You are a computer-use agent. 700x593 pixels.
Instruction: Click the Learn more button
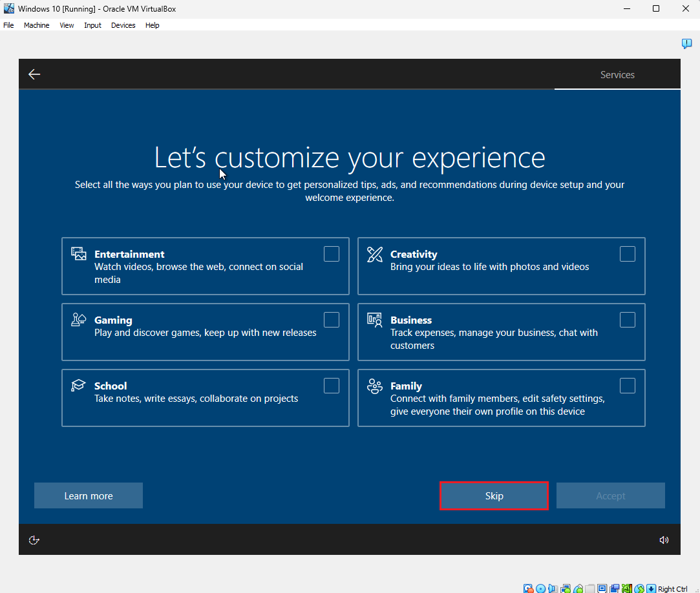(x=89, y=495)
